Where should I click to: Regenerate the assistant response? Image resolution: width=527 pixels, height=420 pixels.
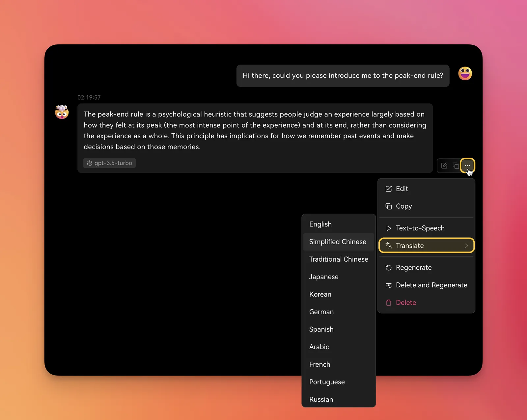413,268
